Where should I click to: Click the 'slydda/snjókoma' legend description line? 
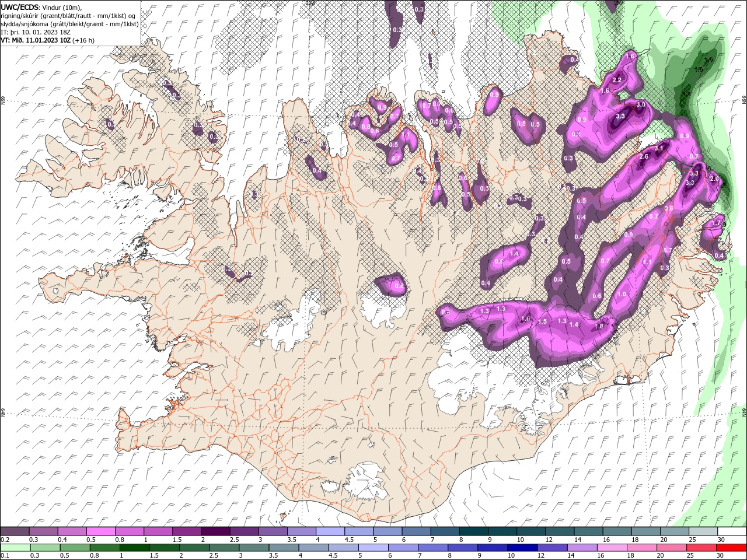tap(69, 24)
